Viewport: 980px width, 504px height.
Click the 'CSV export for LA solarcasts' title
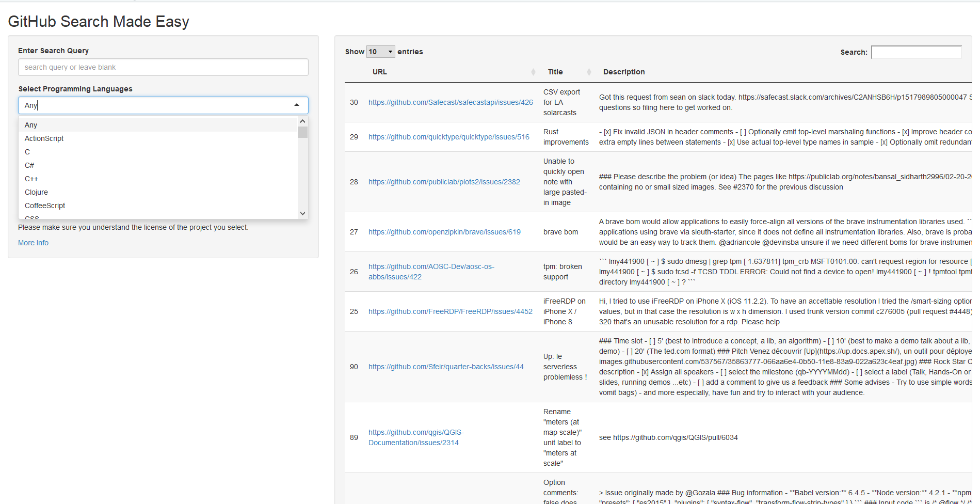click(561, 102)
